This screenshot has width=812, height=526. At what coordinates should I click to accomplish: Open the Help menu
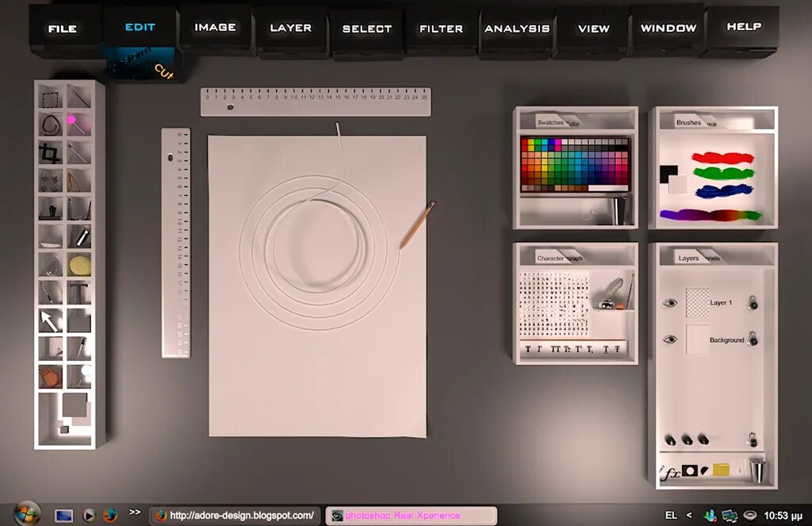(x=744, y=26)
